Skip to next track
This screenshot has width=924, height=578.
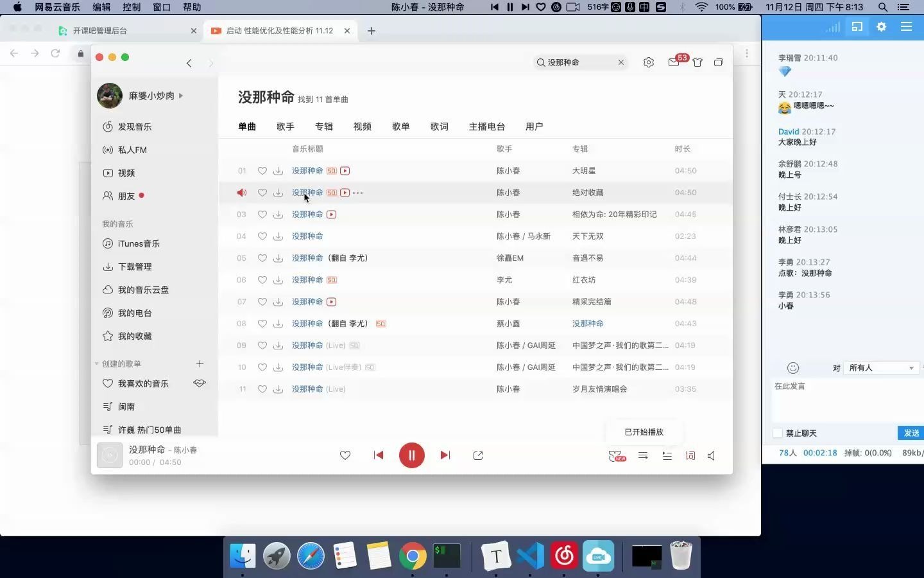pyautogui.click(x=445, y=455)
